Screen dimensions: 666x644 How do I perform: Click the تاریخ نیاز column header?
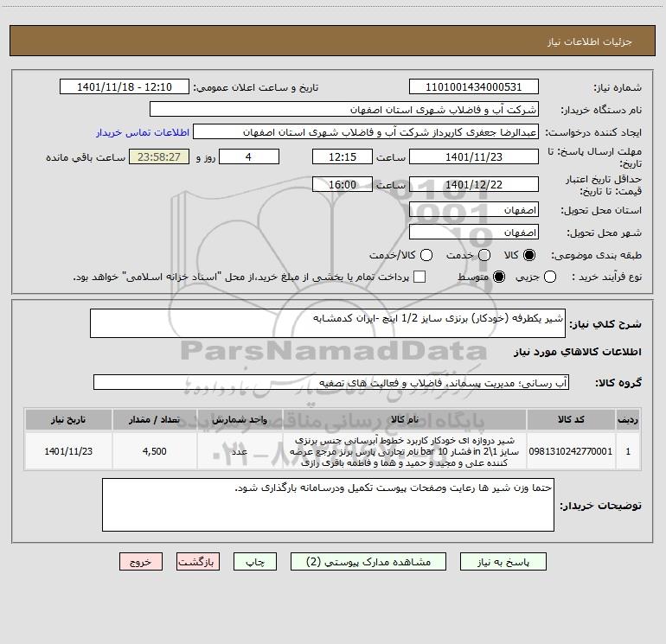pos(68,419)
